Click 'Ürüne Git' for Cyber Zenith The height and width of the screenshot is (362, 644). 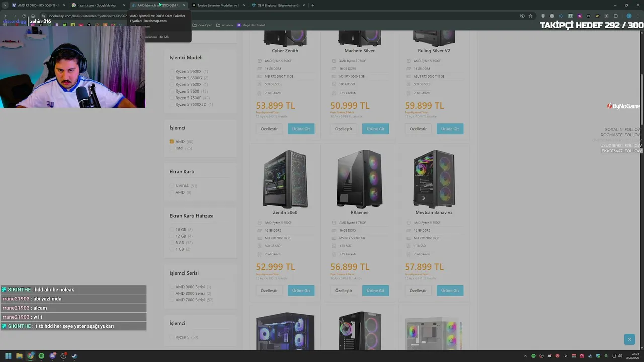pyautogui.click(x=301, y=129)
